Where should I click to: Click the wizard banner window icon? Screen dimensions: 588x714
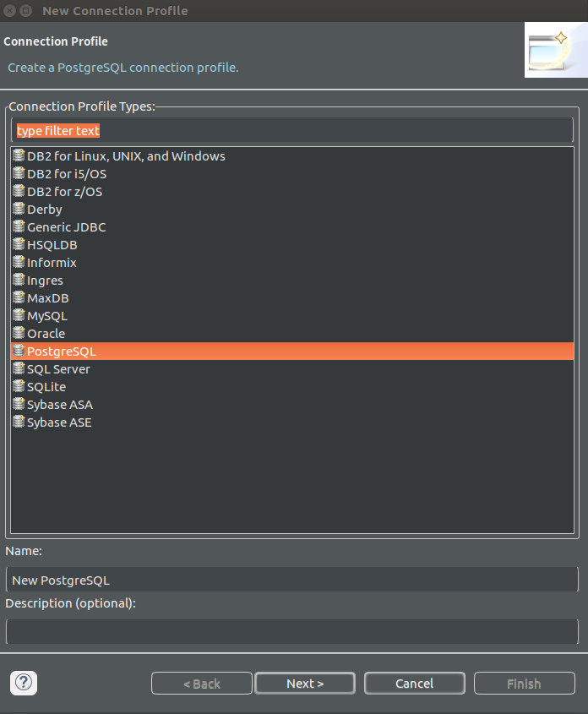pos(555,50)
